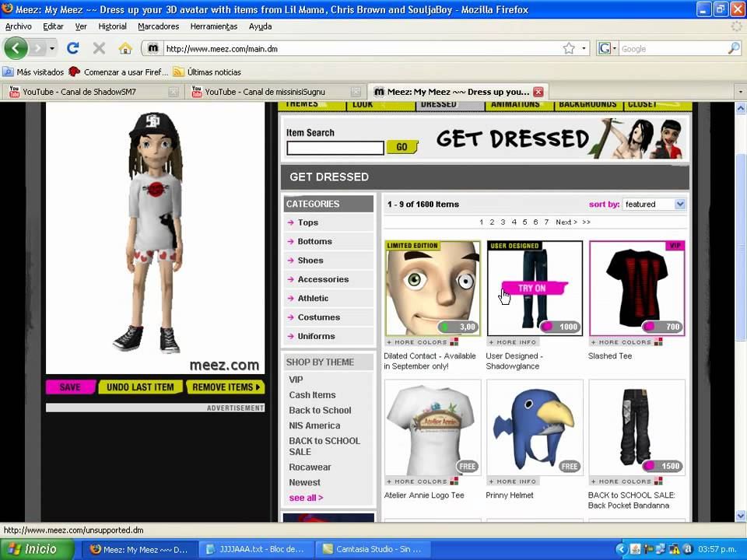Screen dimensions: 747x560
Task: Open the Últimas noticias feed bookmark
Action: click(207, 72)
